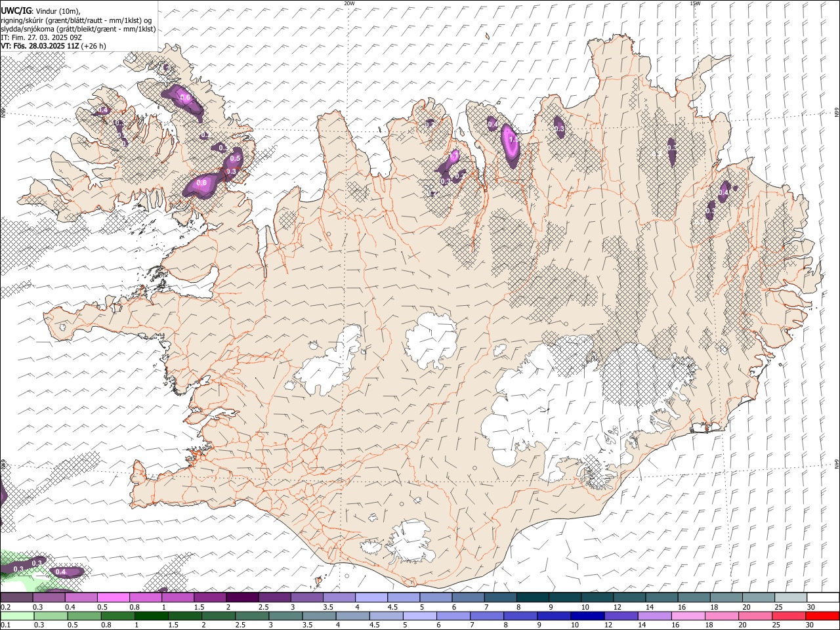Pick the darkest purple swatch between 2 and 2.5

tap(242, 597)
